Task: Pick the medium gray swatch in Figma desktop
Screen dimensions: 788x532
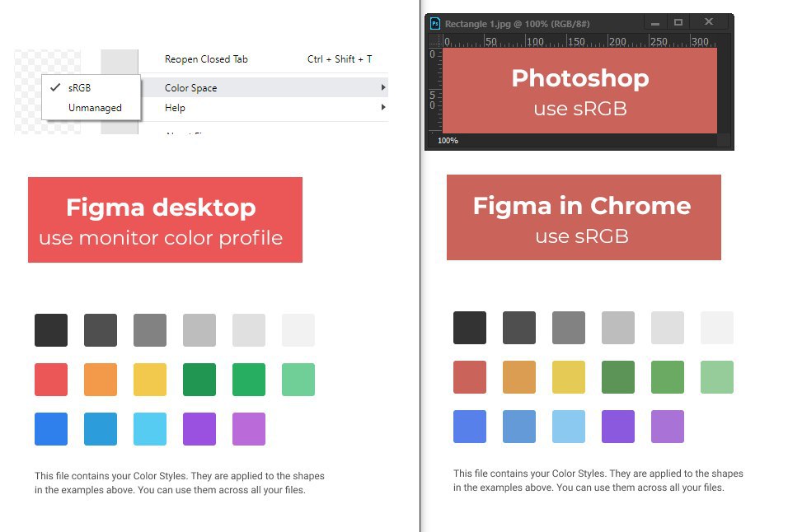Action: click(x=150, y=330)
